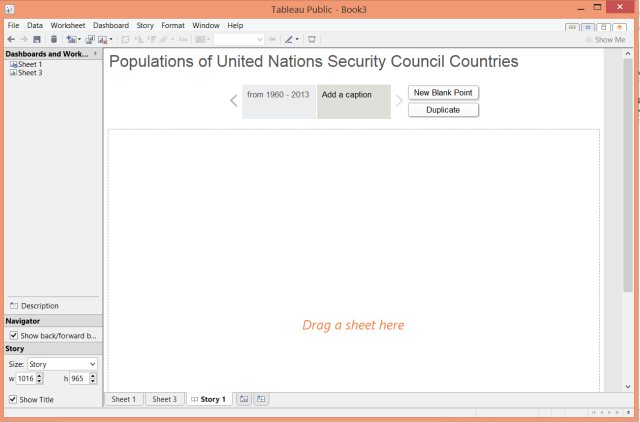
Task: Click the story width input field
Action: point(26,378)
